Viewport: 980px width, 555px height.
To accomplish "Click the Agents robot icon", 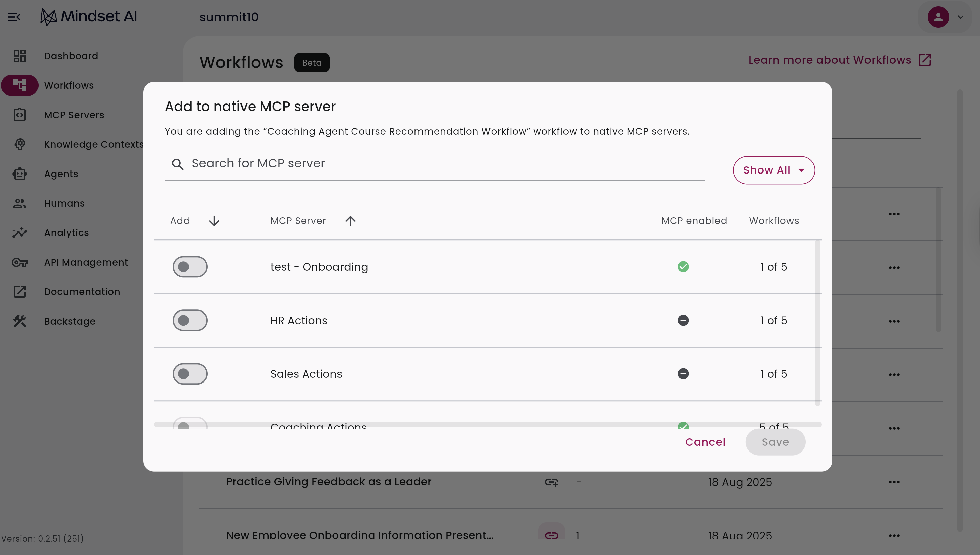I will pyautogui.click(x=19, y=174).
